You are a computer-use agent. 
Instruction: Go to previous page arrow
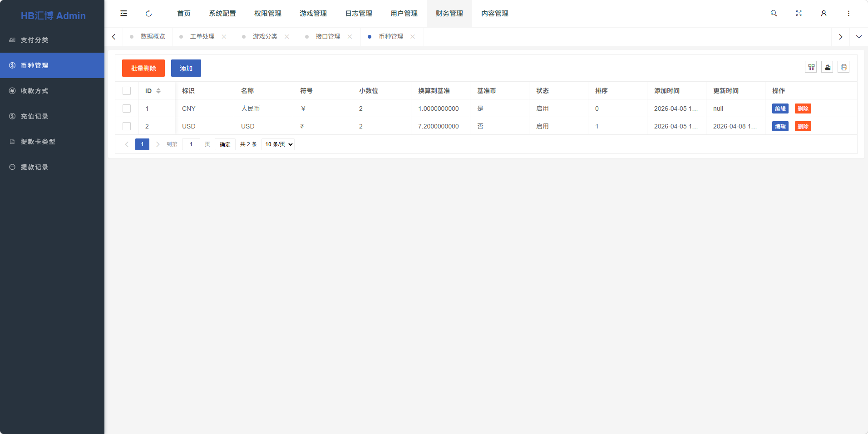[x=127, y=144]
